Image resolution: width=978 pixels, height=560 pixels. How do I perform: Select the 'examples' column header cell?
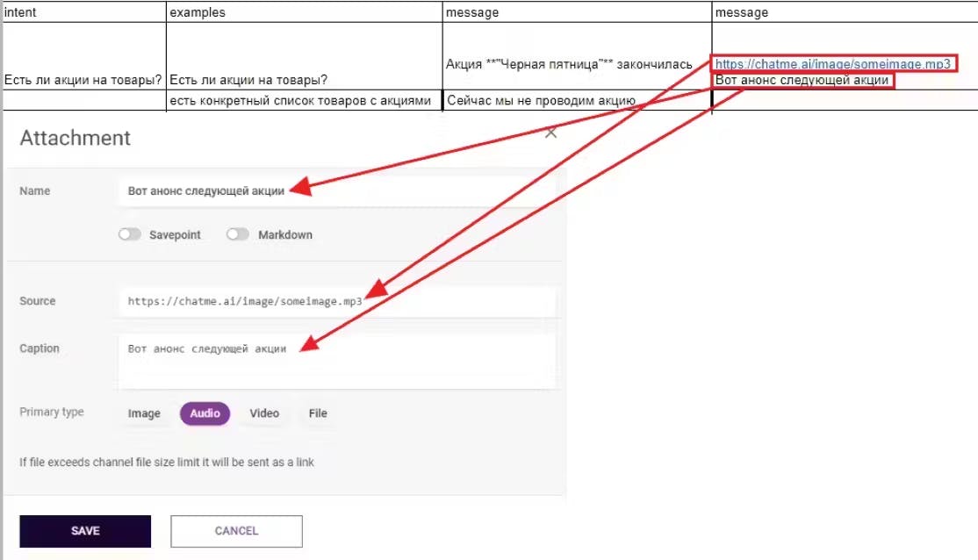click(x=305, y=12)
